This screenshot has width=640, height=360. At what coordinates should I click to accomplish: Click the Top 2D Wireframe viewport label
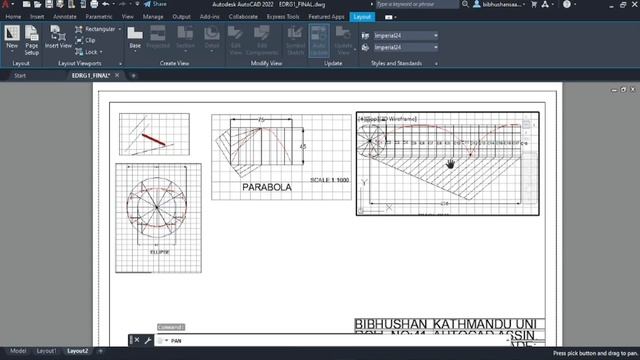[x=388, y=119]
